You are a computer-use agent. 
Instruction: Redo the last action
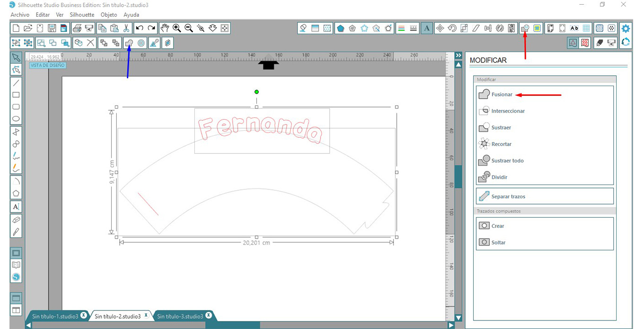pyautogui.click(x=151, y=28)
